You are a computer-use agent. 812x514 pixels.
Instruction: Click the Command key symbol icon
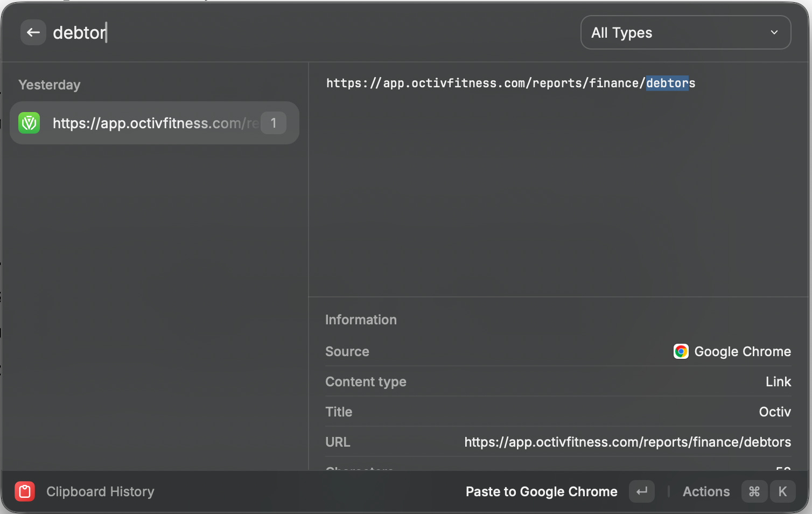pyautogui.click(x=754, y=491)
